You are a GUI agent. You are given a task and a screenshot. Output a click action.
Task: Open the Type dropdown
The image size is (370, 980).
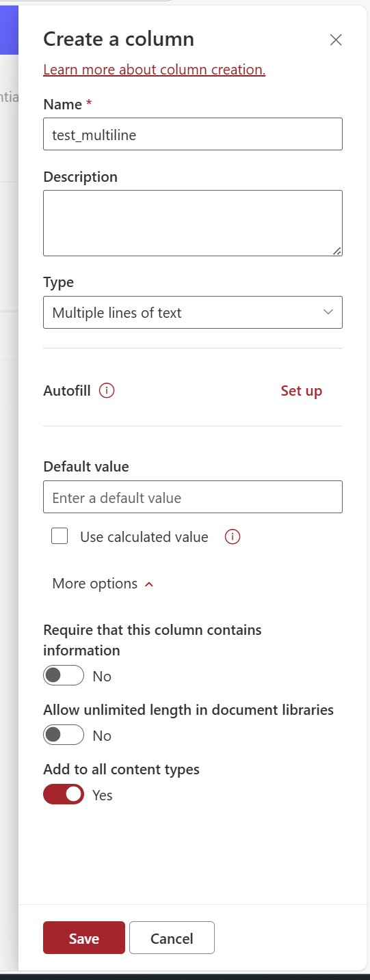click(193, 312)
